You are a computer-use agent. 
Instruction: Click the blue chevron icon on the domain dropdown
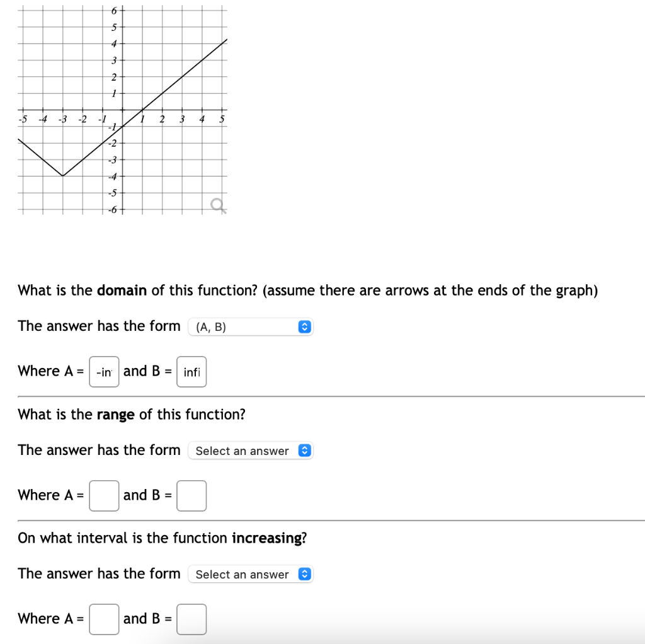304,326
